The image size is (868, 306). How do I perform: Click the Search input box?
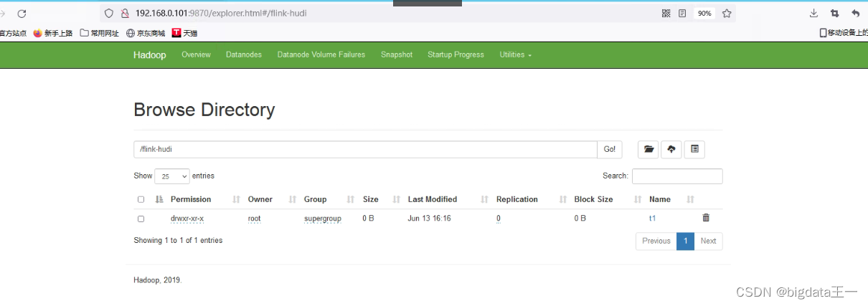tap(677, 176)
